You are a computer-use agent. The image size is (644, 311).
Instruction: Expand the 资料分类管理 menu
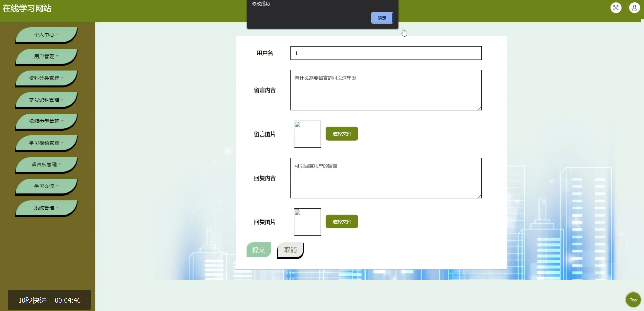coord(46,78)
